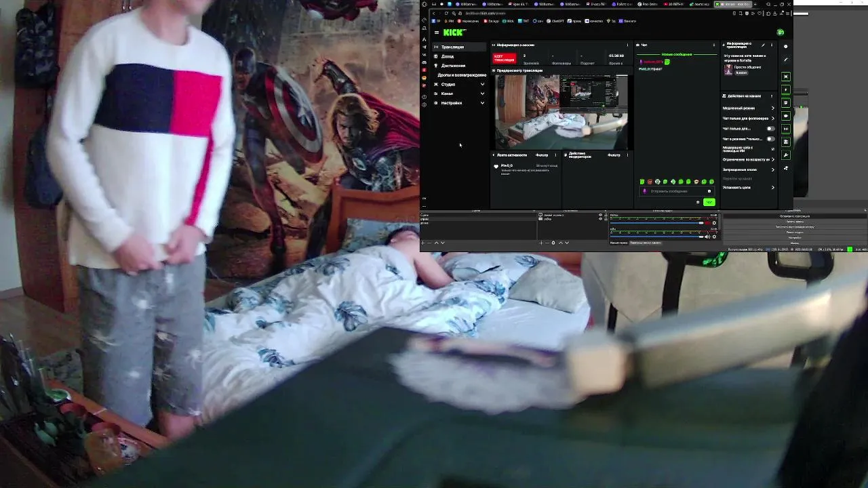The width and height of the screenshot is (868, 488).
Task: Expand the Настройки sidebar section chevron
Action: [x=482, y=103]
